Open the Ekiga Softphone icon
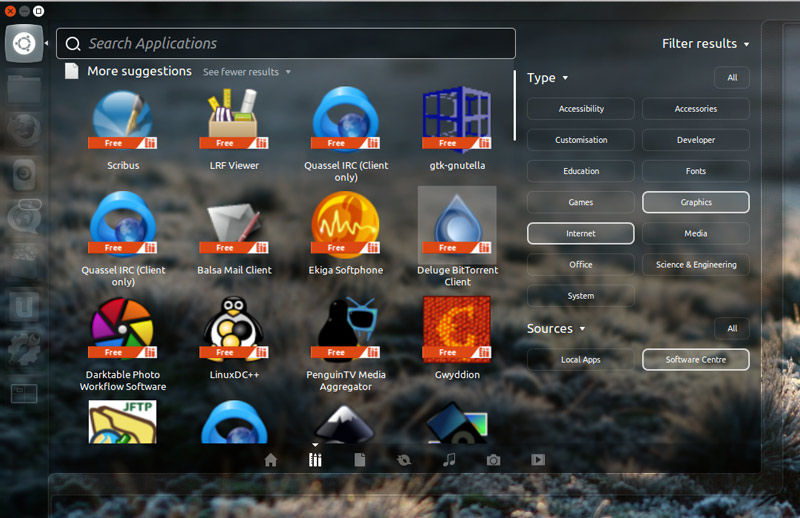This screenshot has width=800, height=518. click(345, 224)
